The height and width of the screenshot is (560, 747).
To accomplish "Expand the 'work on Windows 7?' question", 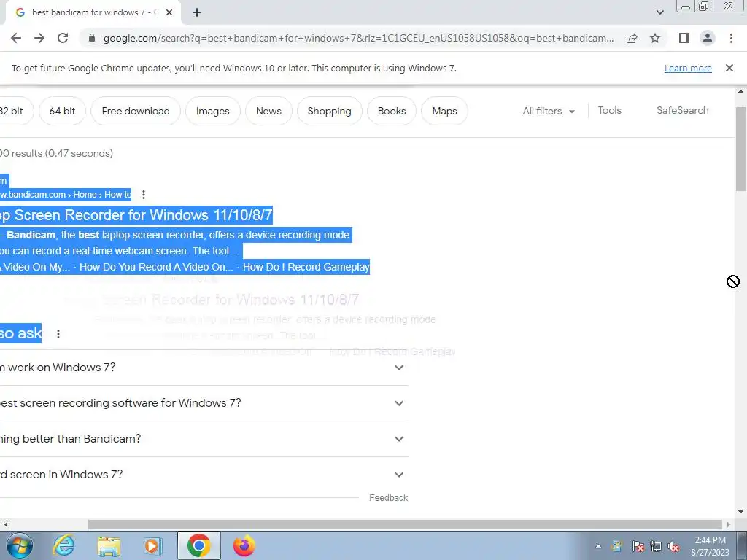I will pos(204,367).
